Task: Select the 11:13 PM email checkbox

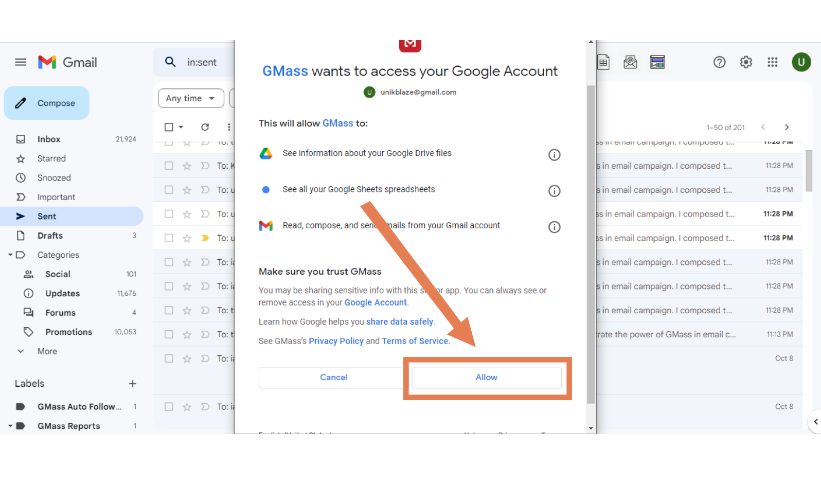Action: click(x=169, y=334)
